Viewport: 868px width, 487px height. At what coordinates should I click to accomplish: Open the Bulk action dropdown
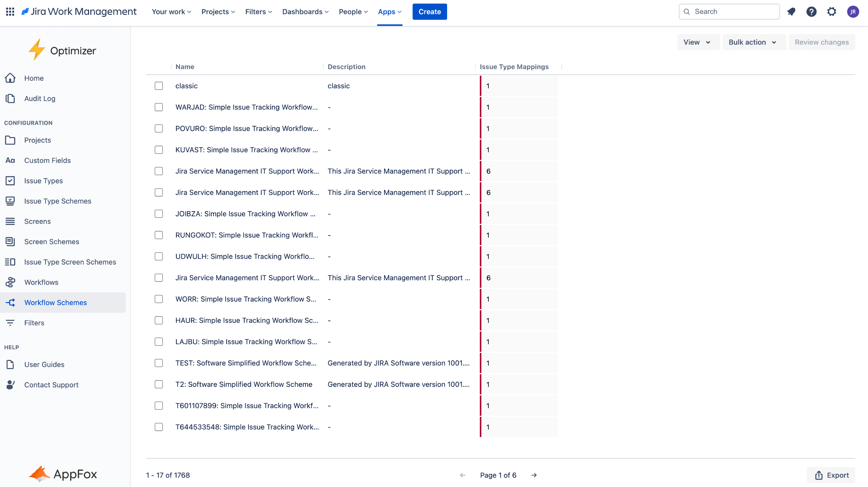[x=753, y=42]
